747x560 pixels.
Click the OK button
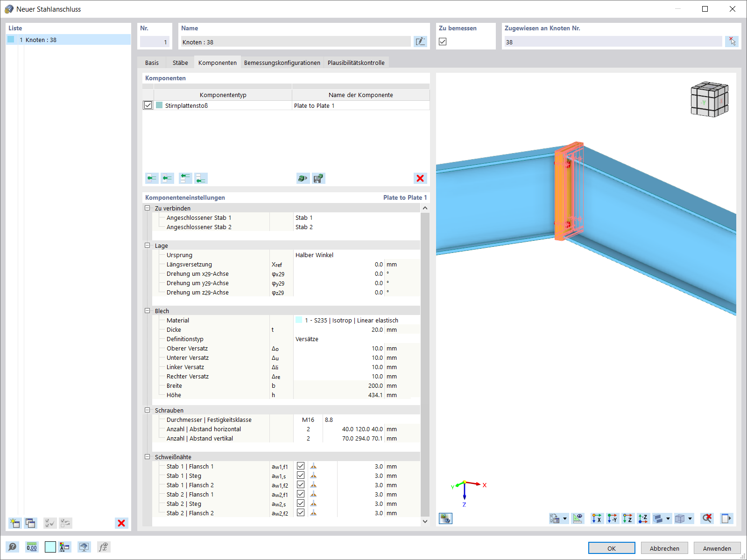(x=612, y=548)
